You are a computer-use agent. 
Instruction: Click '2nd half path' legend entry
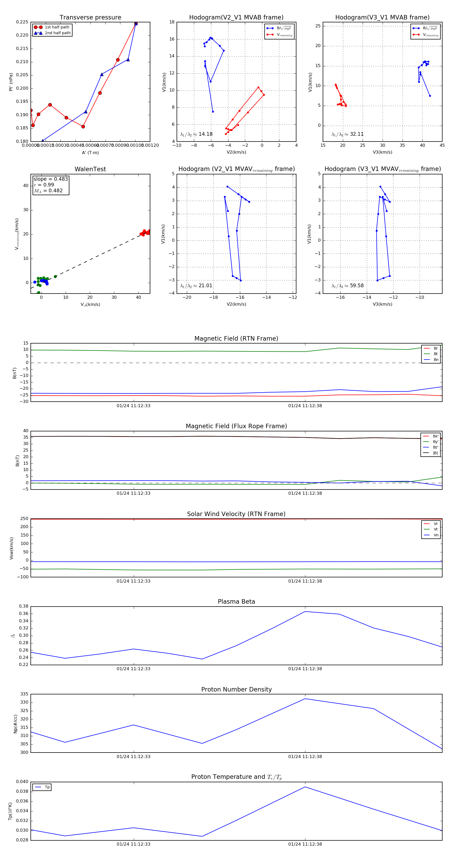(x=52, y=33)
